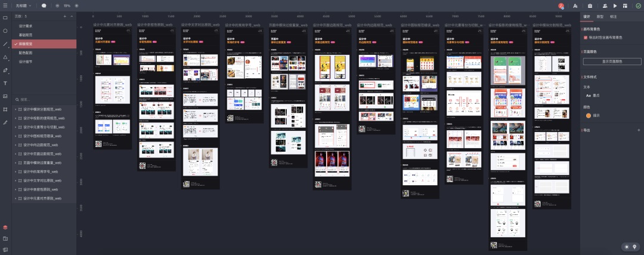Select the Triangle polygon tool
Viewport: 644px width, 255px height.
click(x=5, y=57)
